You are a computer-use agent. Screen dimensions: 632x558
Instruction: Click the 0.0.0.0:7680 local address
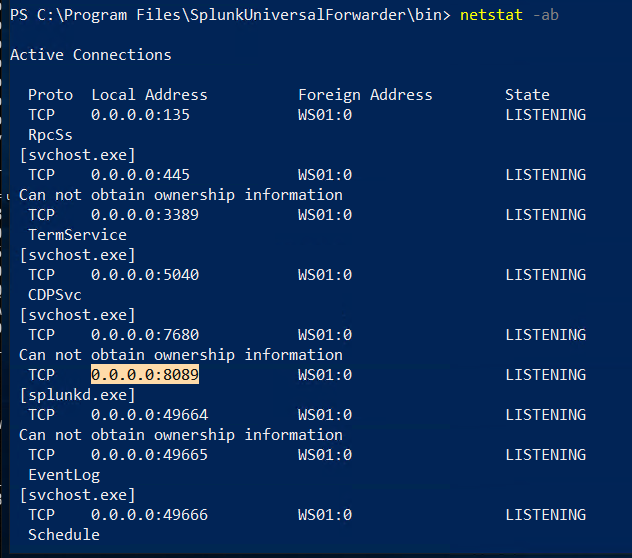(x=145, y=335)
